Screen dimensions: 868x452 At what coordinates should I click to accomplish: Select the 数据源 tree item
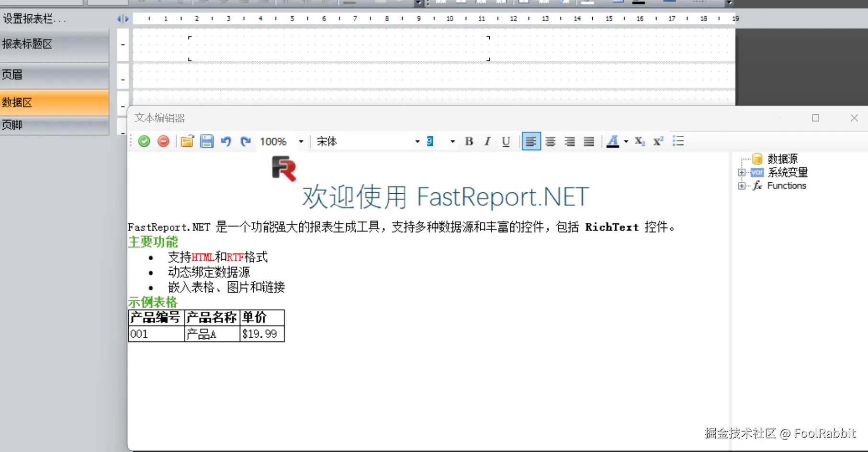782,159
